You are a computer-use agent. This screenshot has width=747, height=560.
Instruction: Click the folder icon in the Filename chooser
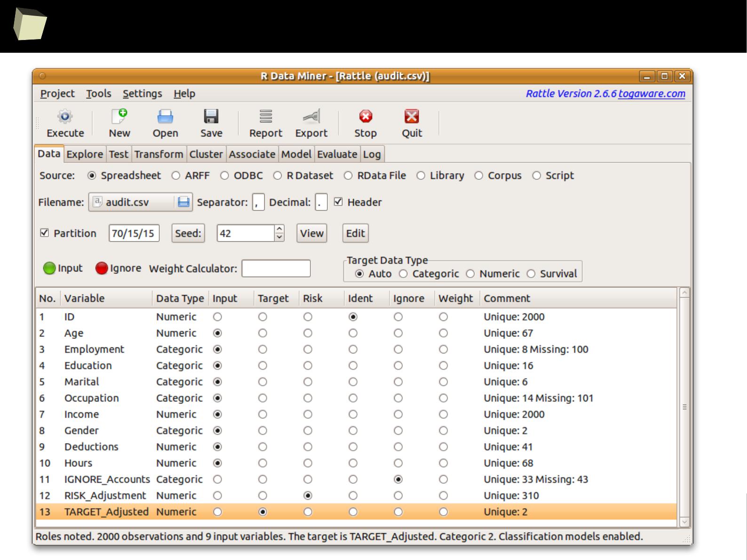pos(183,202)
